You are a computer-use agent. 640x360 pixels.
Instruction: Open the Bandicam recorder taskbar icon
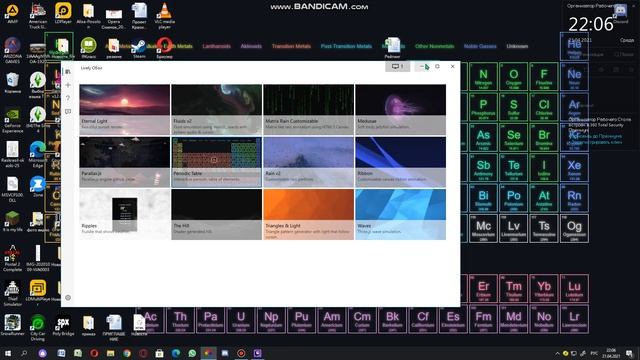tap(241, 353)
